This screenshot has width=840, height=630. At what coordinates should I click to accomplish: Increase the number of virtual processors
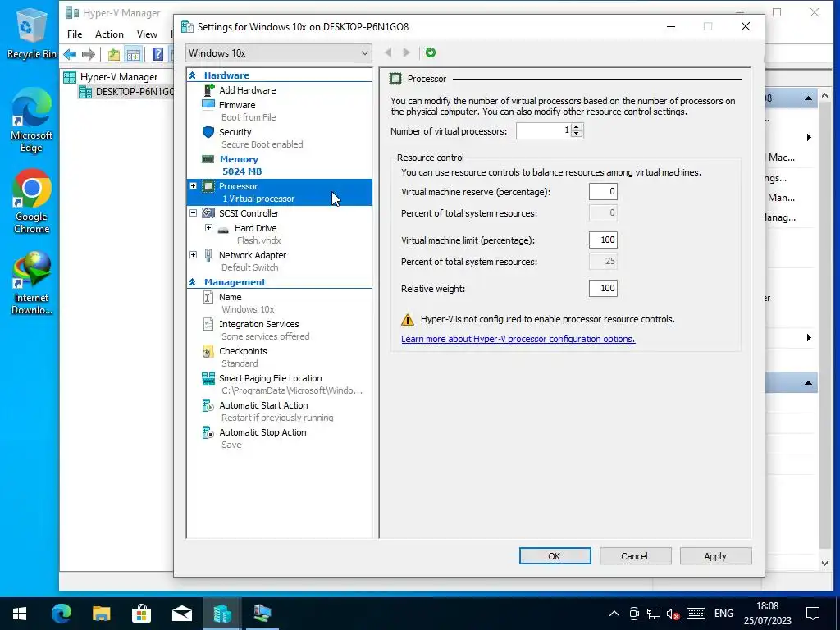coord(577,127)
